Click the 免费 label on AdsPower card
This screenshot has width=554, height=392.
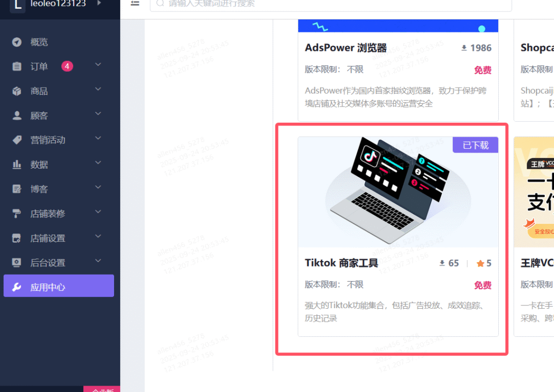coord(483,70)
